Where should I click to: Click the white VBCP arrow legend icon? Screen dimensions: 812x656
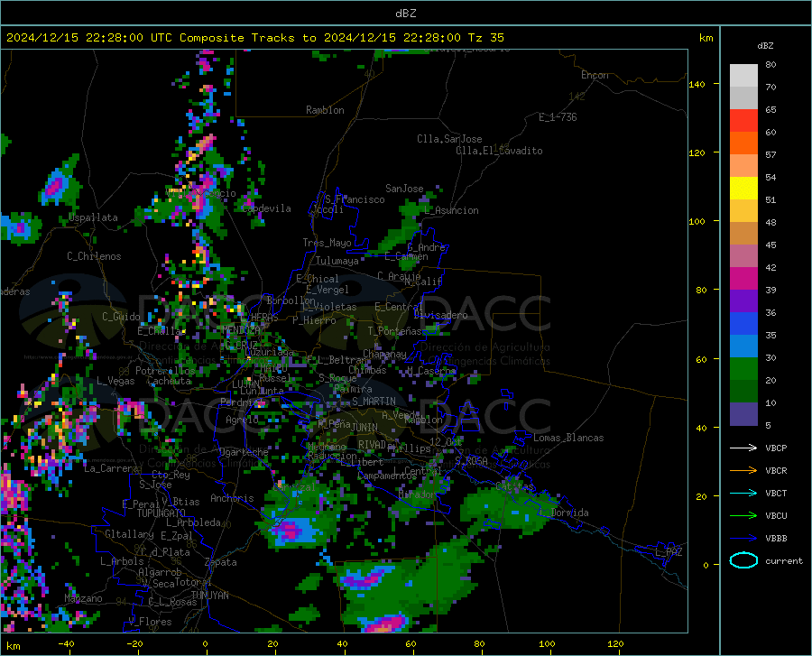[743, 448]
